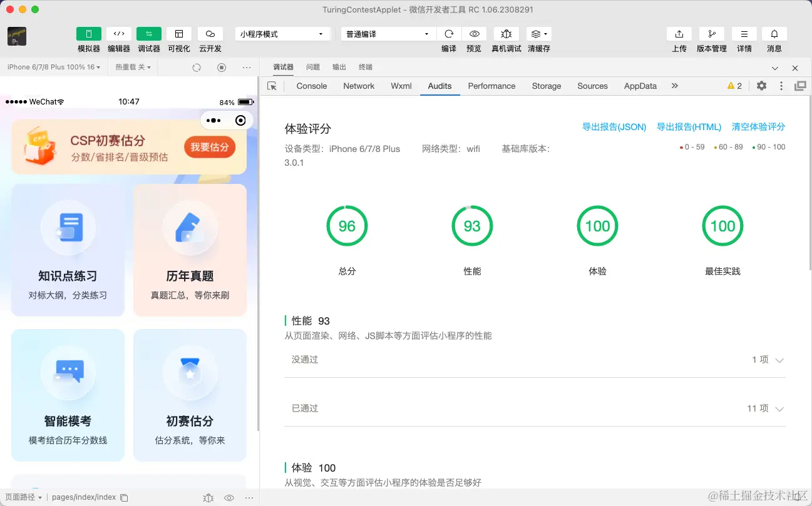Switch to the 问题 tab

point(313,67)
